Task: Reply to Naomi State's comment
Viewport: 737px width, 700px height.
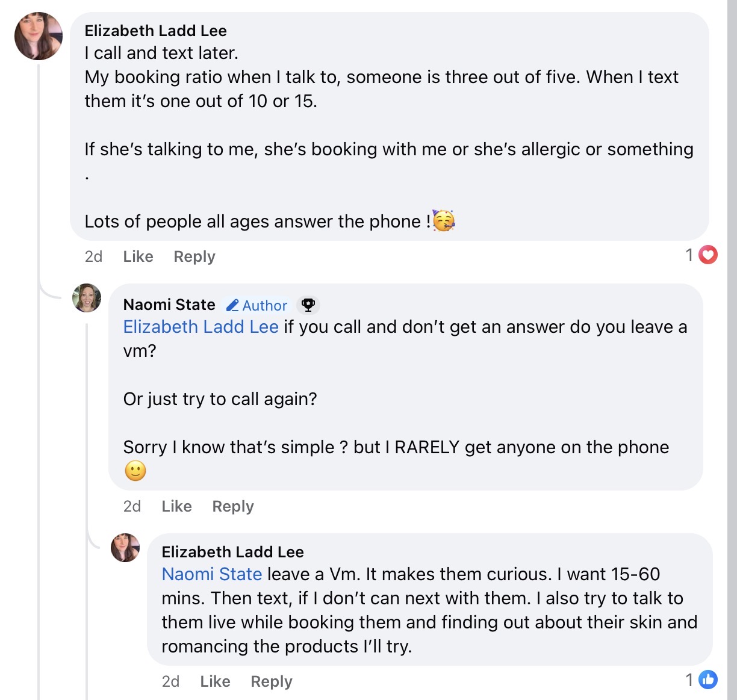Action: pos(232,506)
